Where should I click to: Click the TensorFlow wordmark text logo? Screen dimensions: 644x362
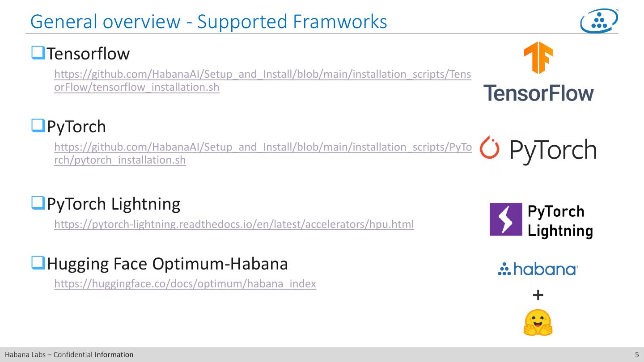click(538, 93)
